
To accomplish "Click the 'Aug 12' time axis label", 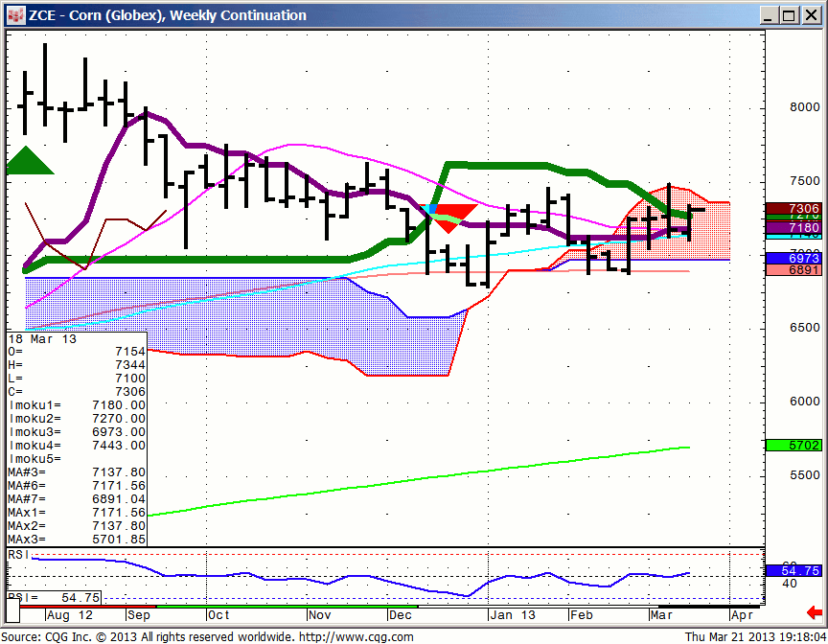I will pyautogui.click(x=70, y=615).
